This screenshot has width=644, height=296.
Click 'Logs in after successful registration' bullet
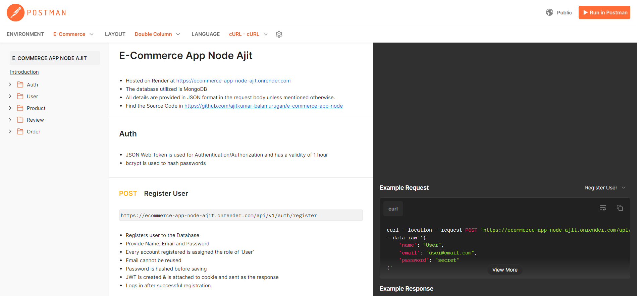(168, 286)
